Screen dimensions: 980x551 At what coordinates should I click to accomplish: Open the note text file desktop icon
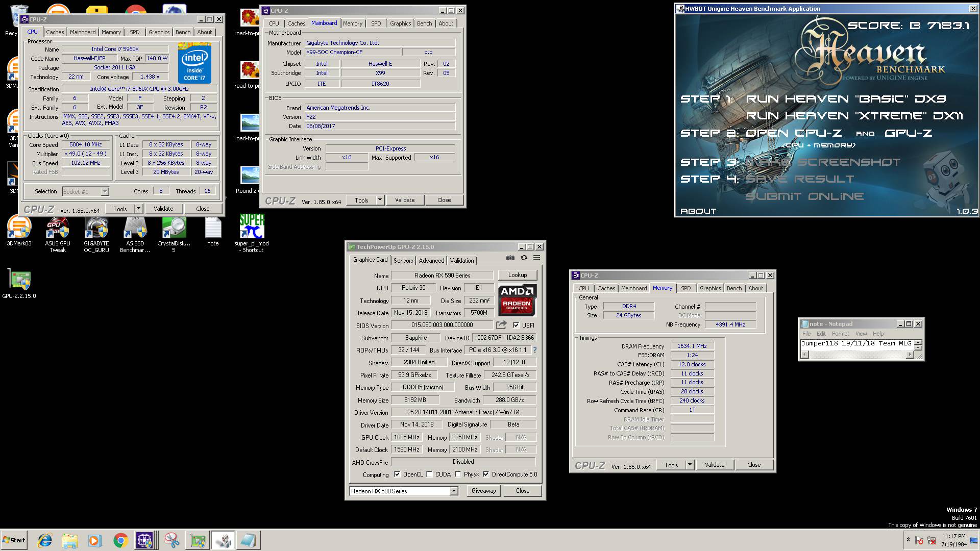(x=213, y=231)
